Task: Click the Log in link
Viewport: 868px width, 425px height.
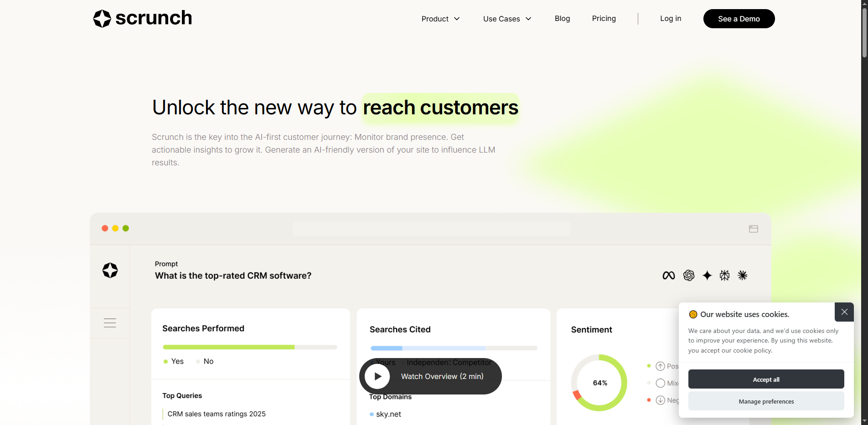Action: click(671, 18)
